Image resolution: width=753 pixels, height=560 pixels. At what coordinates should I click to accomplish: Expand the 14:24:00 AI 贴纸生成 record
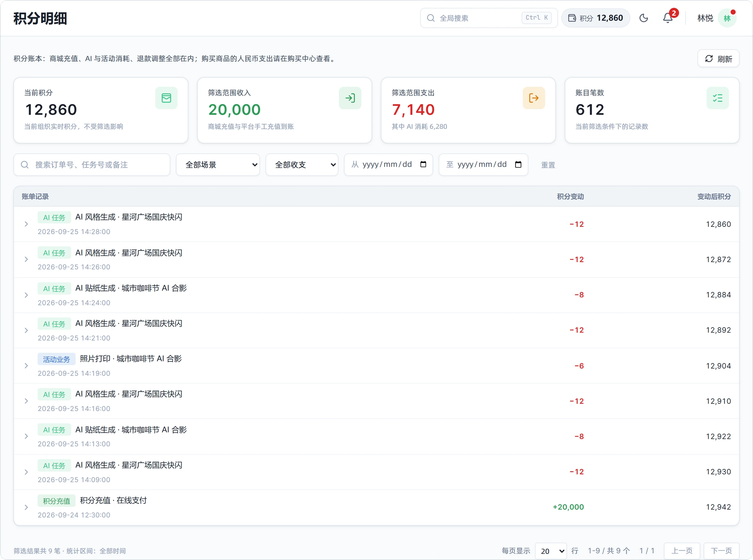(26, 295)
